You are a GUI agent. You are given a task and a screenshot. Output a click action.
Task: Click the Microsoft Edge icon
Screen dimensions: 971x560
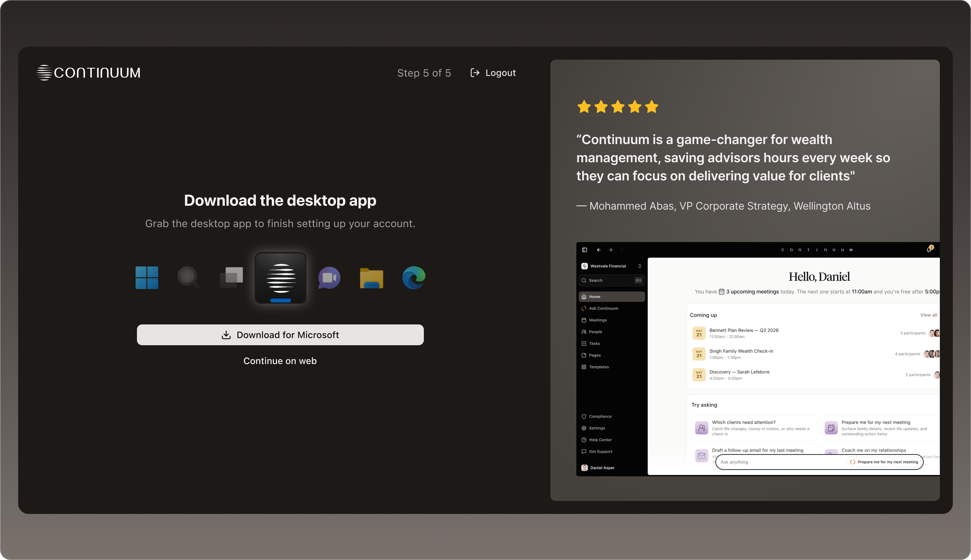(x=414, y=278)
